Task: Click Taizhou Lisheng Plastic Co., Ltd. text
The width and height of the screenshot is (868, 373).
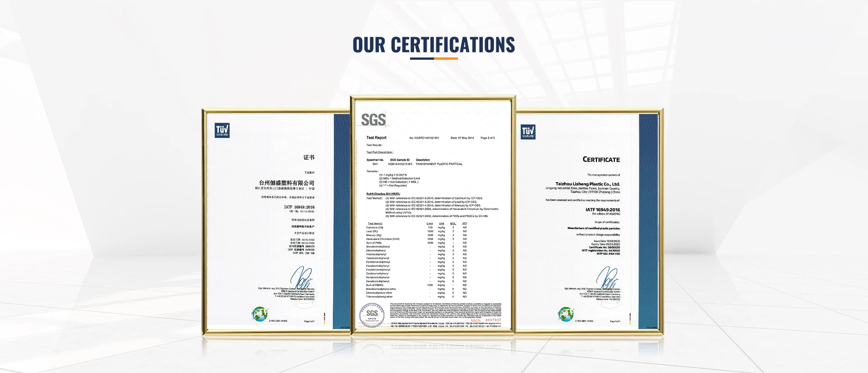Action: tap(587, 184)
